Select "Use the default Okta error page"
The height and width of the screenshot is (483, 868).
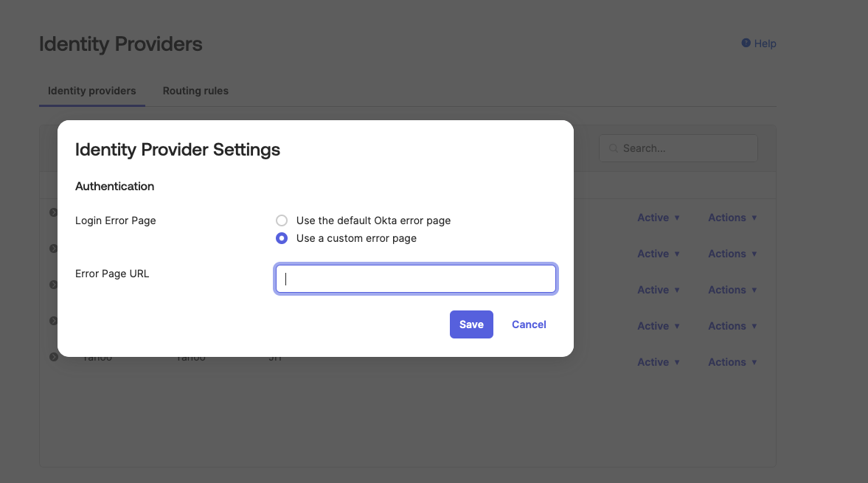pyautogui.click(x=281, y=220)
